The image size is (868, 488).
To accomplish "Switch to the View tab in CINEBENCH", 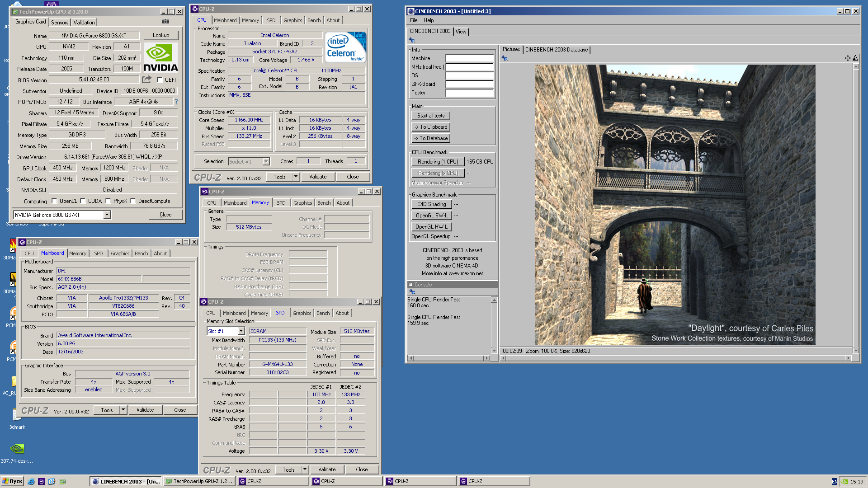I will pyautogui.click(x=461, y=32).
